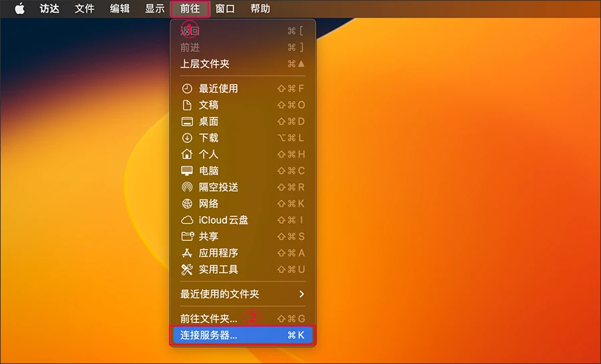601x364 pixels.
Task: Click the document icon beside 文稿
Action: tap(187, 105)
